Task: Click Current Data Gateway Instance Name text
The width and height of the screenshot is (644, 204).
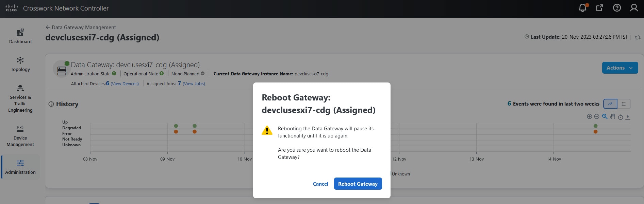Action: pyautogui.click(x=271, y=74)
